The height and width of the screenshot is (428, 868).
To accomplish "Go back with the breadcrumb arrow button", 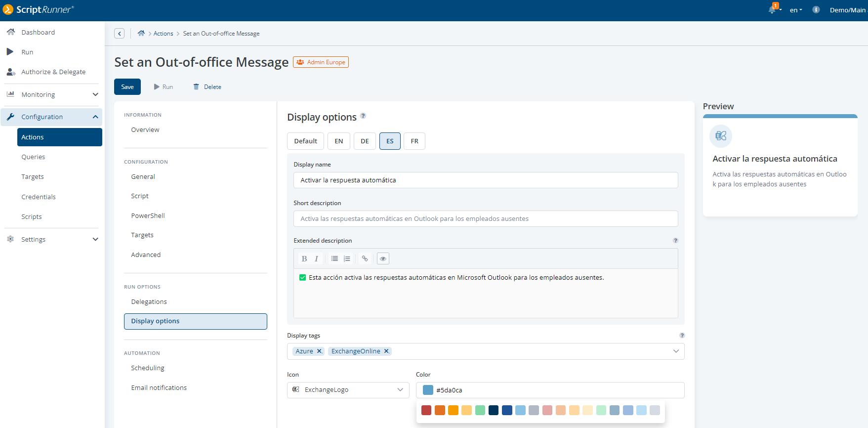I will coord(119,34).
